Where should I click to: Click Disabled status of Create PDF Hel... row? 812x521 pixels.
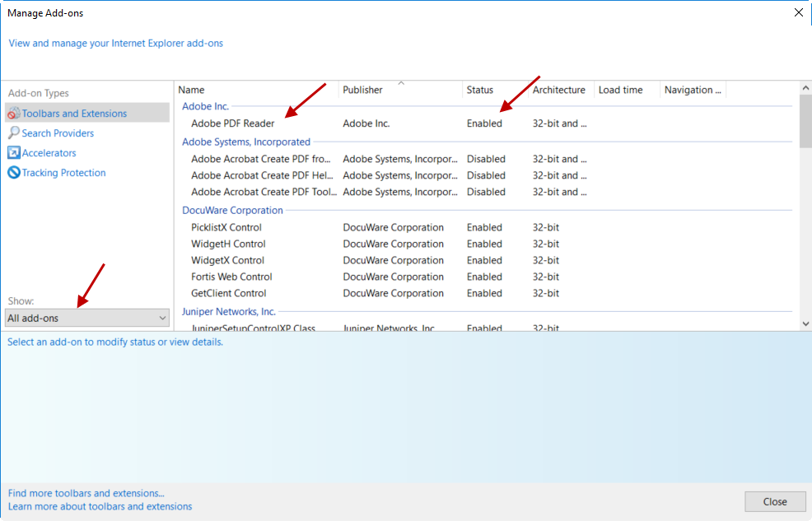[486, 175]
